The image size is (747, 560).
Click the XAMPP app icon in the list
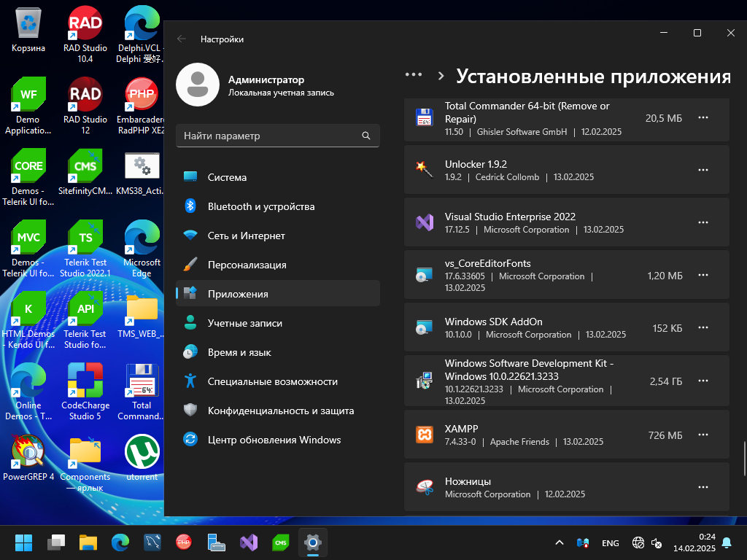425,435
